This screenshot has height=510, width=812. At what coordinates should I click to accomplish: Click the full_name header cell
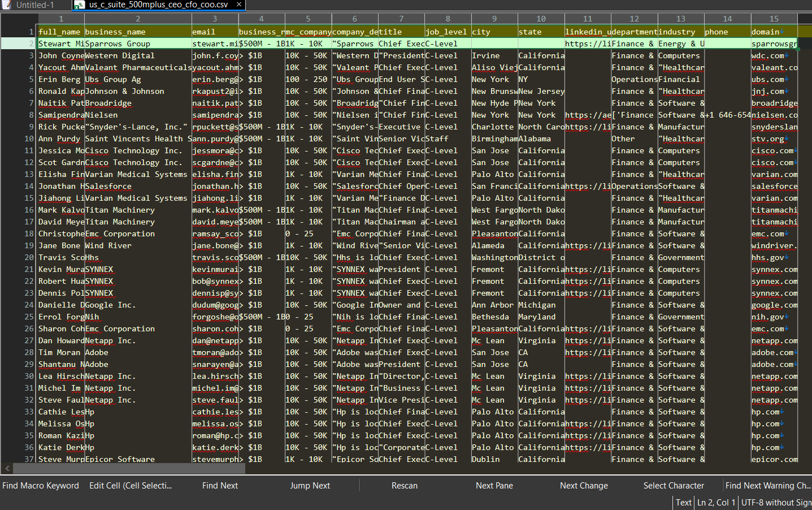coord(59,32)
